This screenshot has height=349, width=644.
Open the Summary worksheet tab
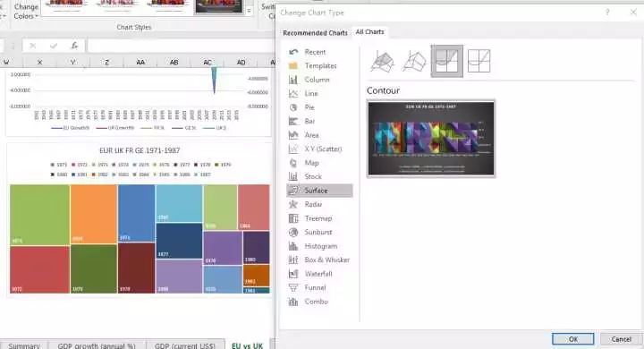[x=24, y=345]
